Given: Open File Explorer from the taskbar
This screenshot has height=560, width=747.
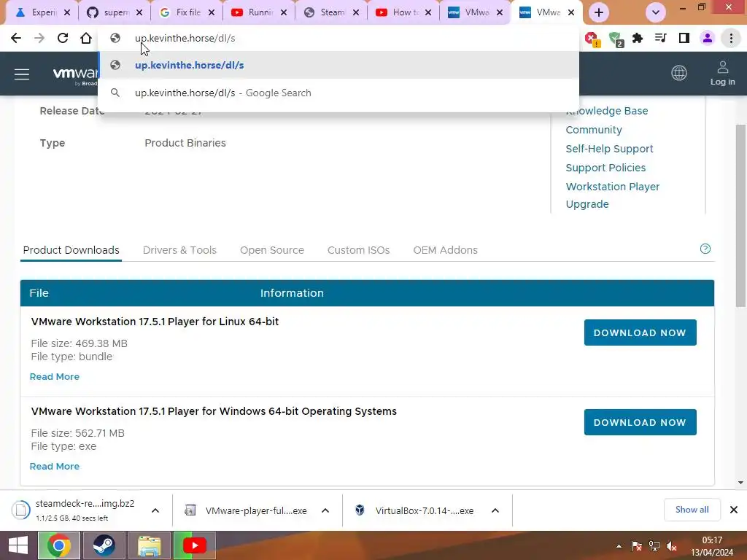Looking at the screenshot, I should 149,545.
